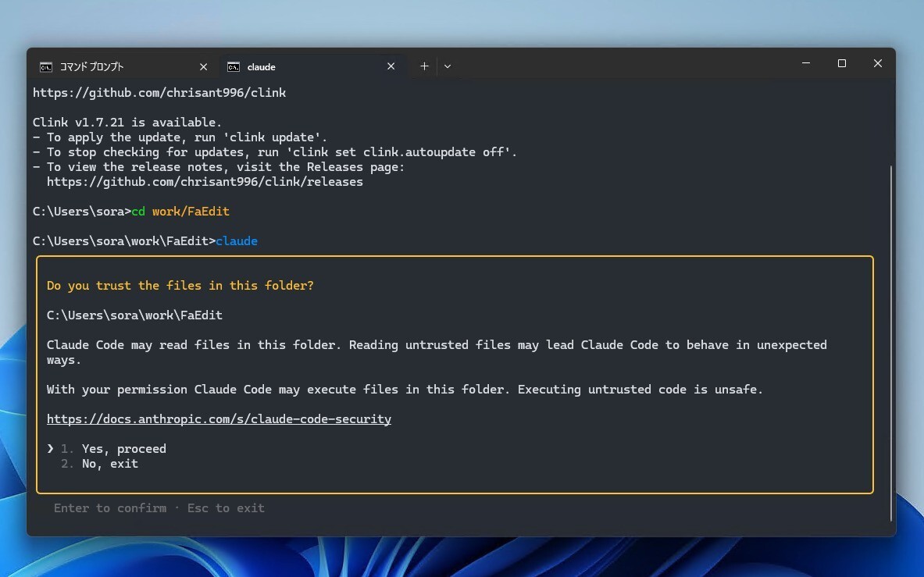Viewport: 924px width, 577px height.
Task: Choose option 2 No, exit
Action: point(99,463)
